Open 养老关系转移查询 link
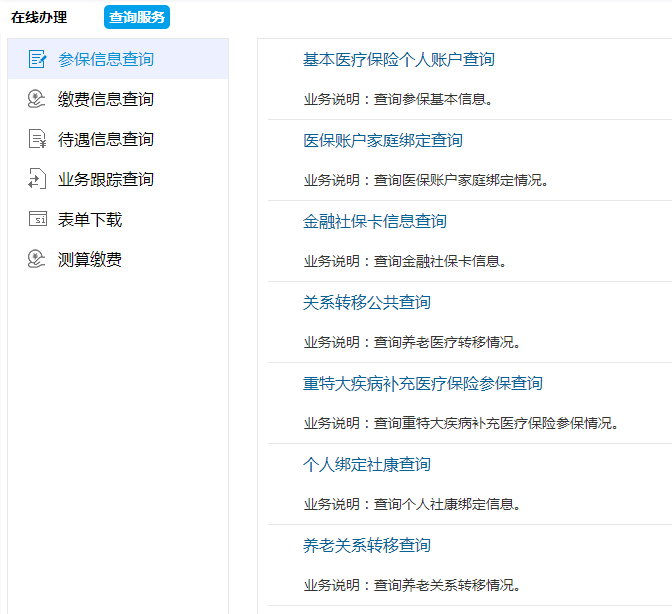The height and width of the screenshot is (614, 672). tap(367, 545)
